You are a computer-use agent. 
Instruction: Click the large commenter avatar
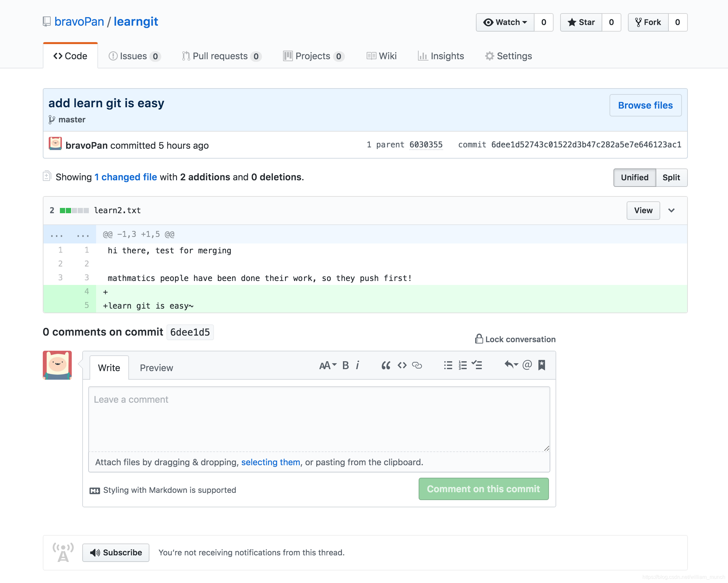click(57, 365)
